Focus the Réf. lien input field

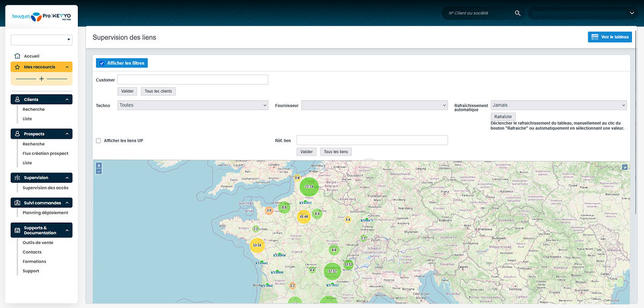click(x=372, y=140)
